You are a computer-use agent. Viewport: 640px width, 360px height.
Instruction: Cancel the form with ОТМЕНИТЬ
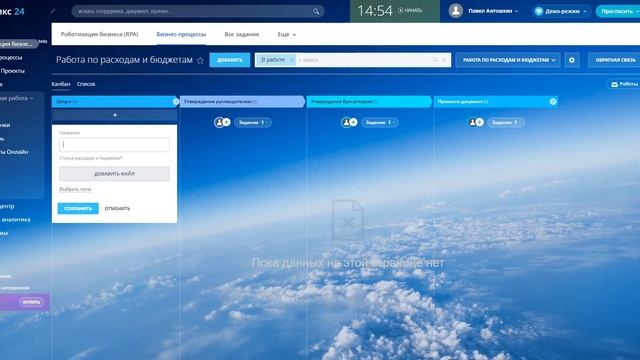[x=117, y=209]
